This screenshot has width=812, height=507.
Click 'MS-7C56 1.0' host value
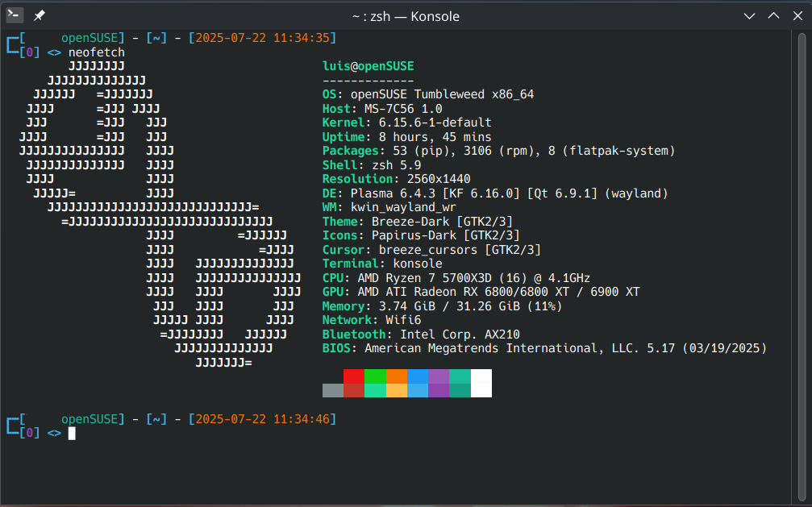(x=403, y=109)
